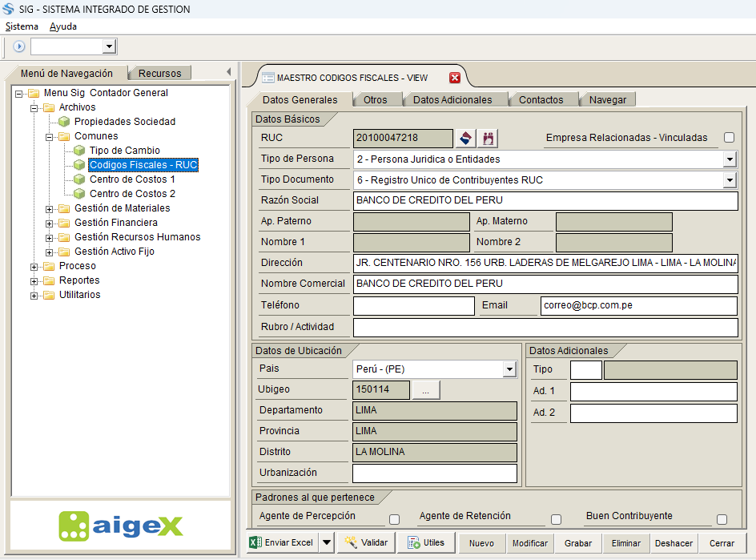This screenshot has width=756, height=560.
Task: Click the Nuevo button
Action: click(x=481, y=543)
